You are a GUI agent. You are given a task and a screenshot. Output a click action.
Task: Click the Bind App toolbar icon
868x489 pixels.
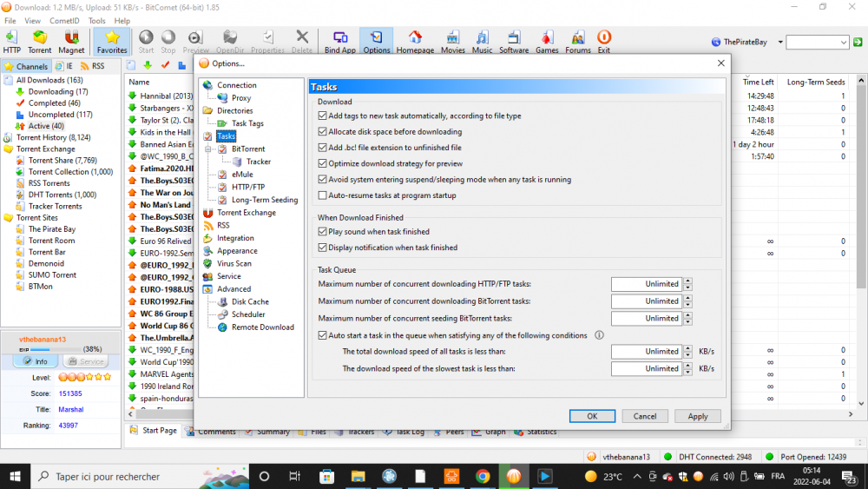coord(340,42)
